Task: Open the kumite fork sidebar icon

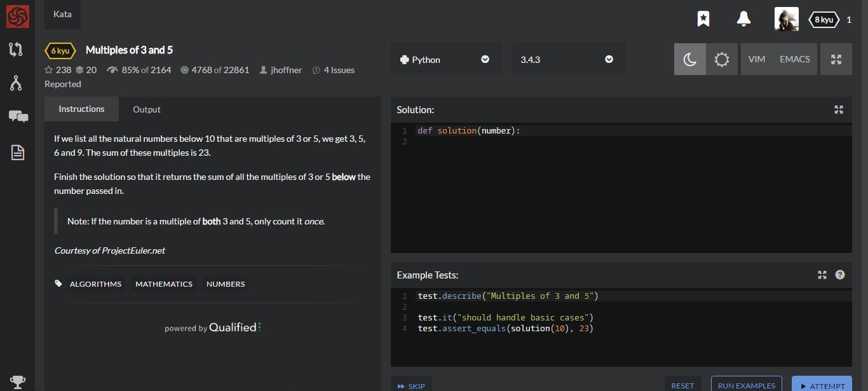Action: coord(17,83)
